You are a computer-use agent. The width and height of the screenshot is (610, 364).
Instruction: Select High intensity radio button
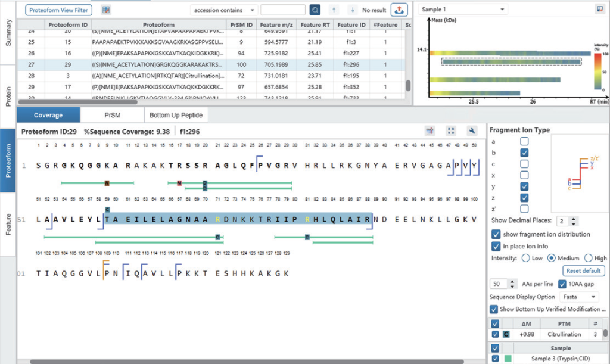pyautogui.click(x=589, y=258)
